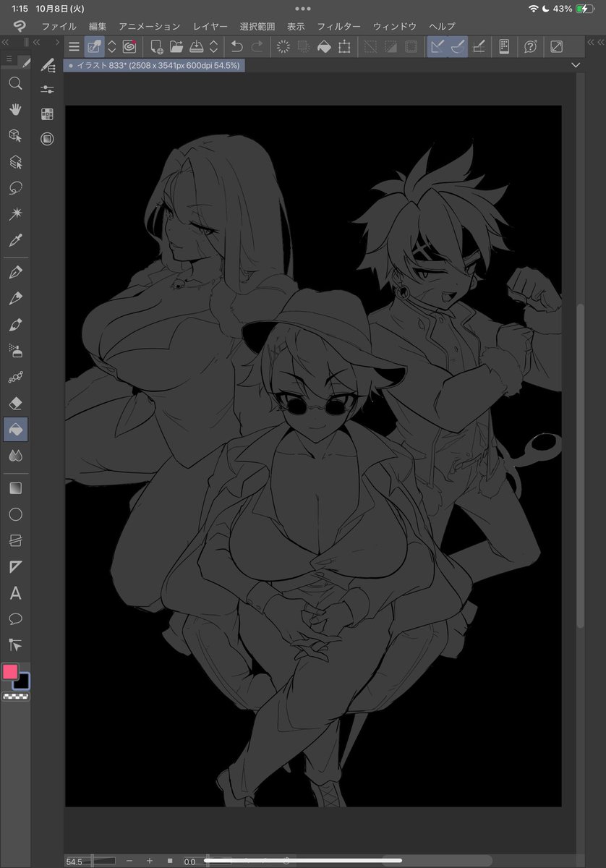Save the file using command bar icon
606x868 pixels.
(197, 47)
